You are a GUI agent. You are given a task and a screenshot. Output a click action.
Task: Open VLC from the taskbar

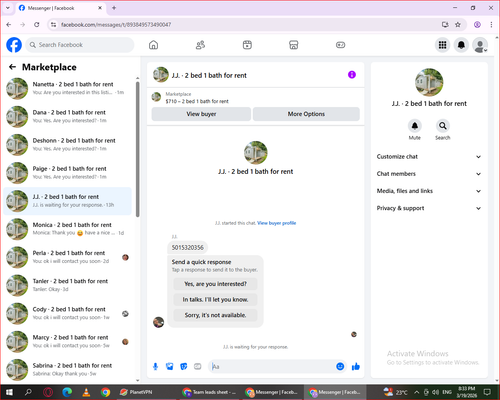[86, 392]
